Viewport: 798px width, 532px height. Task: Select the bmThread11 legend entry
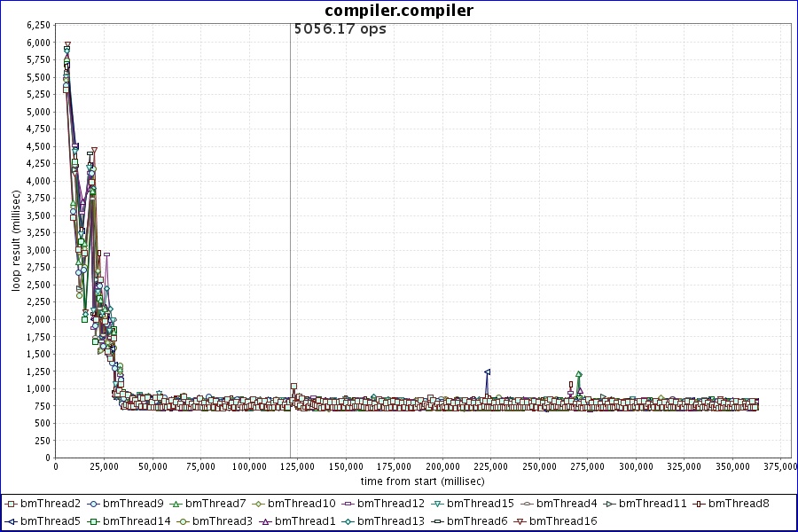(x=653, y=504)
